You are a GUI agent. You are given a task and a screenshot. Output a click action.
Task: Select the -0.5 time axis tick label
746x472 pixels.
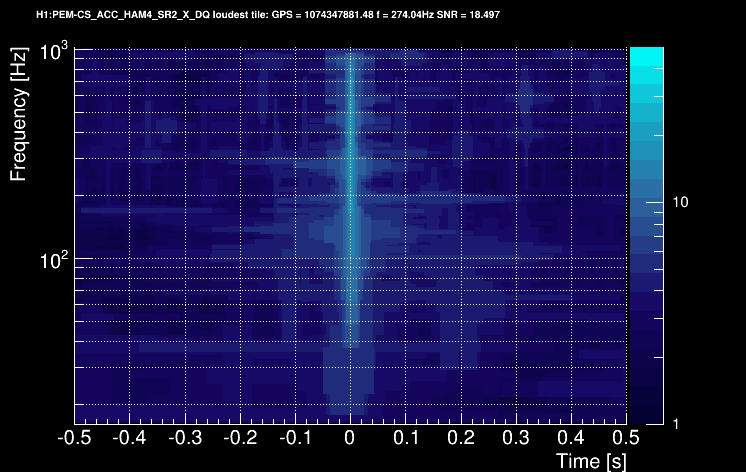74,437
